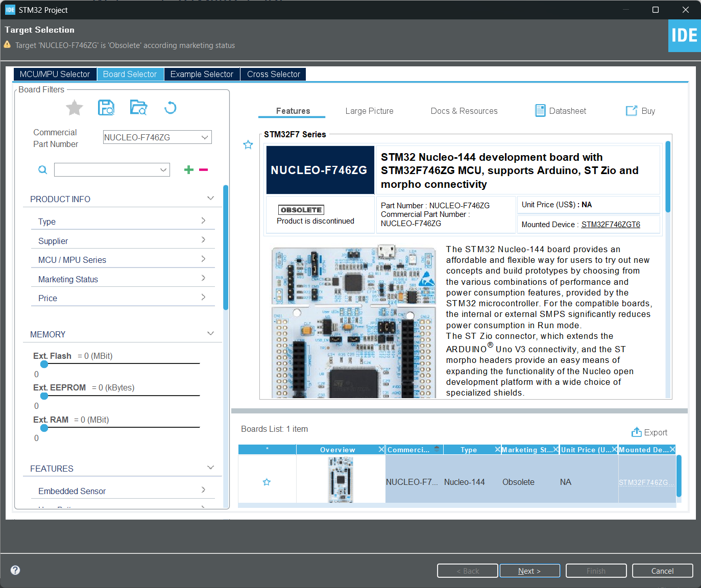Close the Overview column via its X
The height and width of the screenshot is (588, 701).
click(381, 449)
